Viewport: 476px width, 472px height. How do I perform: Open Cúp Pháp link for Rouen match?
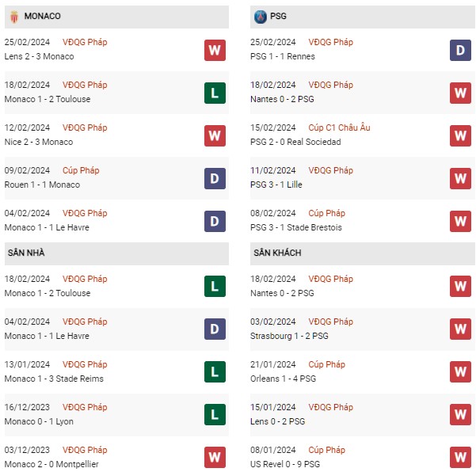81,170
